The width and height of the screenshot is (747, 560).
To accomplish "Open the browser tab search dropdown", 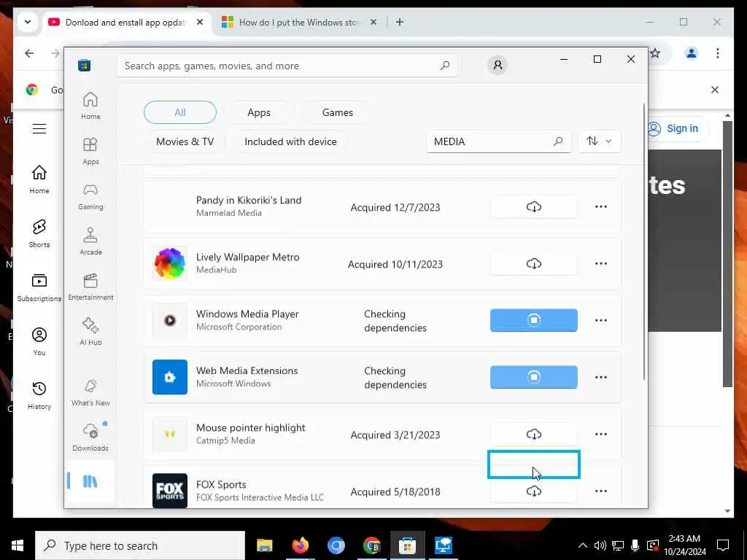I will [28, 22].
